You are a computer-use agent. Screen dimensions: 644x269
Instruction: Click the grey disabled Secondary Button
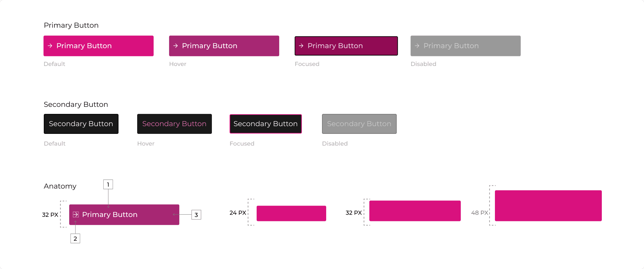(359, 124)
